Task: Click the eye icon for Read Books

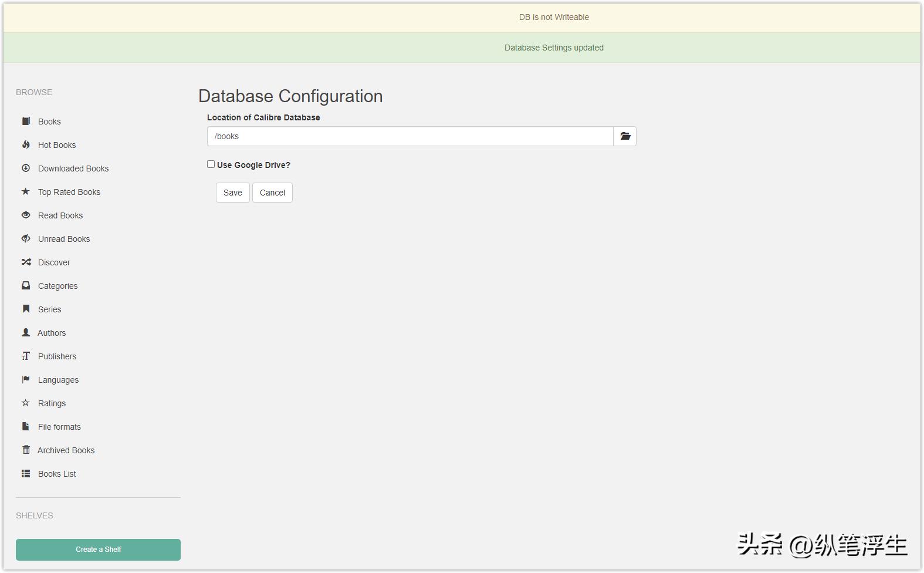Action: coord(26,215)
